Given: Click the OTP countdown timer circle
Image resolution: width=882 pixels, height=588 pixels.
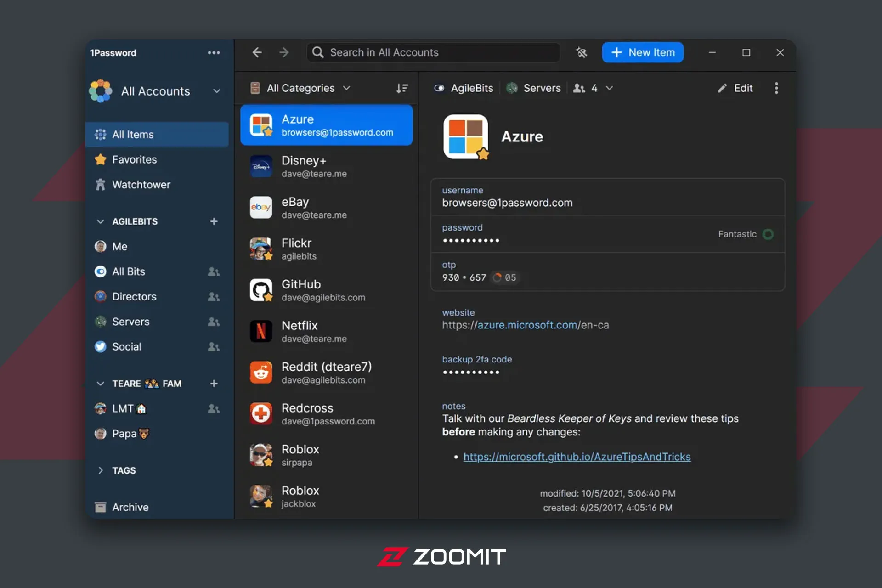Looking at the screenshot, I should point(497,277).
